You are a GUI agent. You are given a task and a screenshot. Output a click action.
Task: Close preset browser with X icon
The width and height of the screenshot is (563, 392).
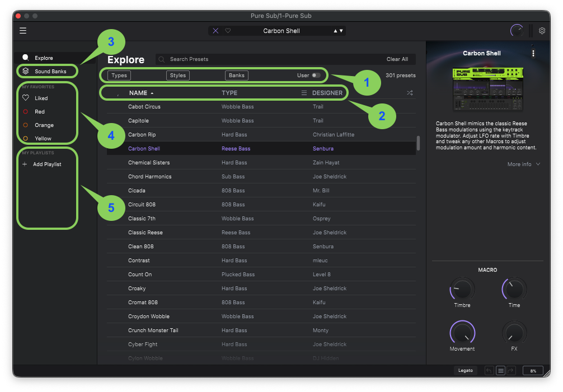pyautogui.click(x=215, y=31)
